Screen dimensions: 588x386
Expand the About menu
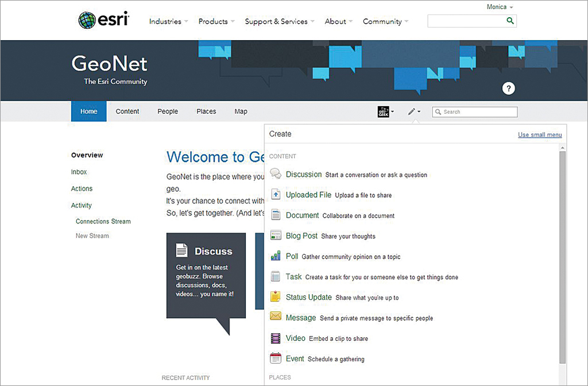[339, 21]
